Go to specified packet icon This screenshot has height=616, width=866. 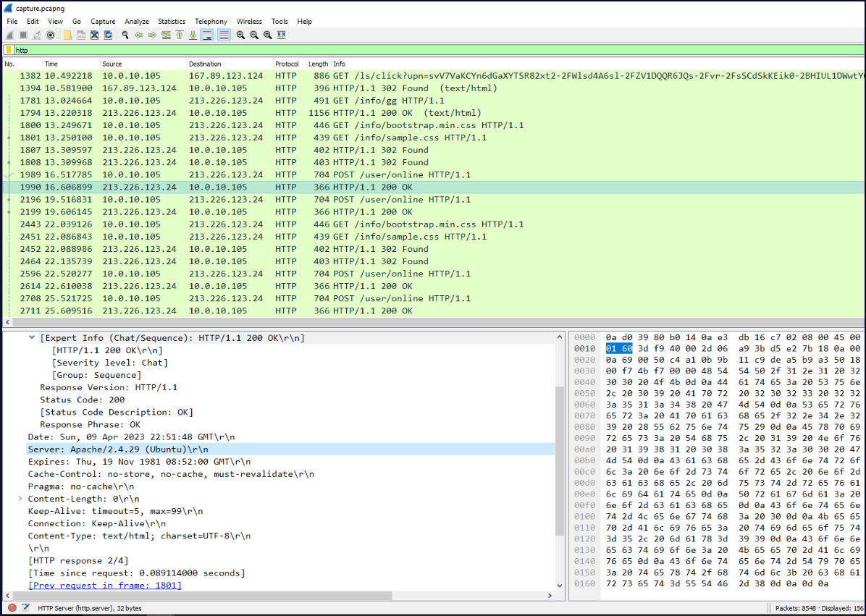coord(166,35)
